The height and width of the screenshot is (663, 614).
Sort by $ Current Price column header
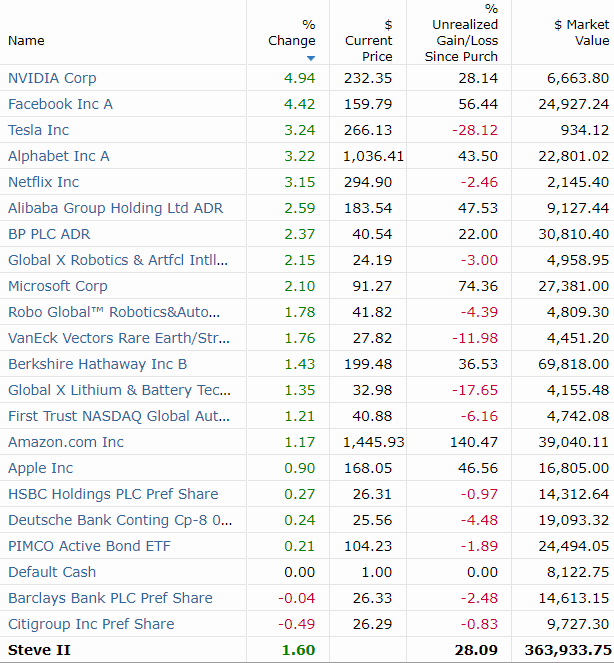[x=369, y=41]
